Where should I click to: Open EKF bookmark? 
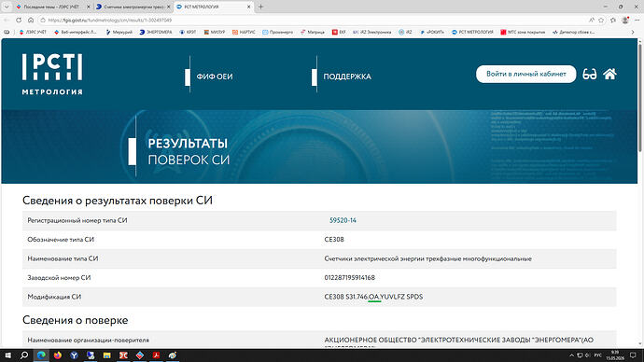[x=339, y=32]
